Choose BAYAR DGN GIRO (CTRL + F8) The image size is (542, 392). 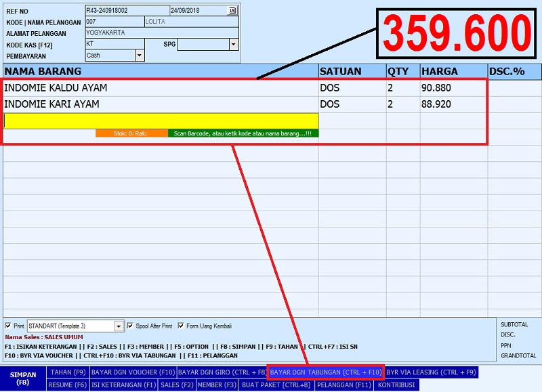click(x=222, y=372)
